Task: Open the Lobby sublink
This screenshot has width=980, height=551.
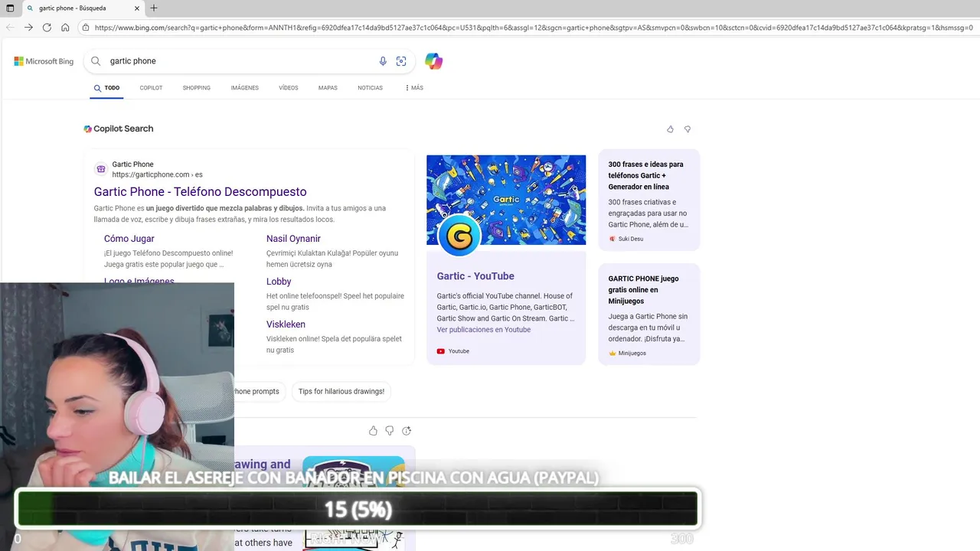Action: (279, 282)
